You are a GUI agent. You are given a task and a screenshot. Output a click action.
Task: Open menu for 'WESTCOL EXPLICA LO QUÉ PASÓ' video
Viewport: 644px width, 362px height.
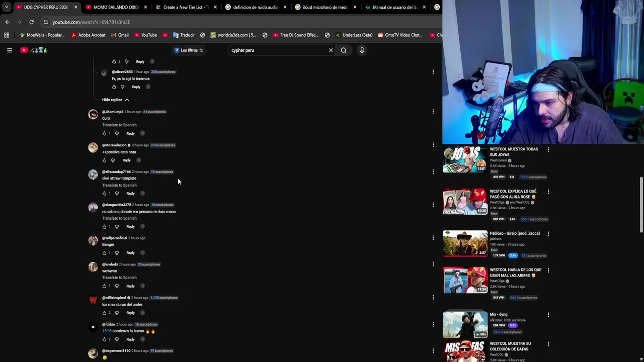548,192
